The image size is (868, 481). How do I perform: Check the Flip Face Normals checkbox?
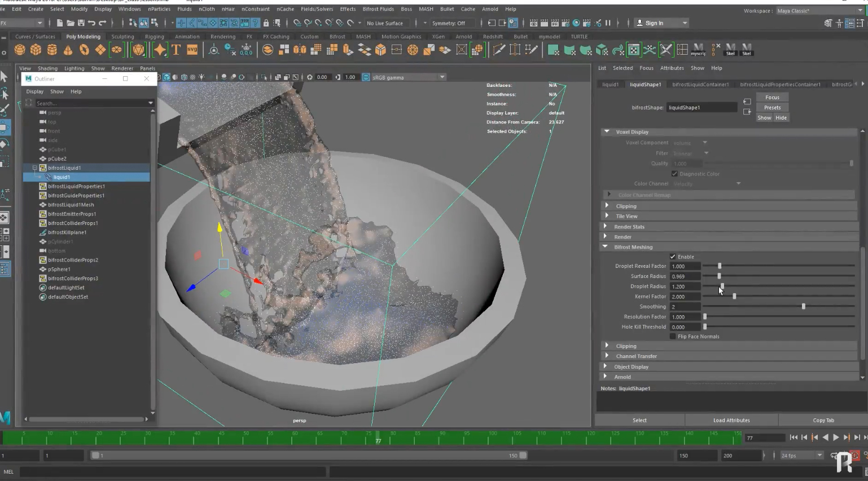pyautogui.click(x=673, y=337)
